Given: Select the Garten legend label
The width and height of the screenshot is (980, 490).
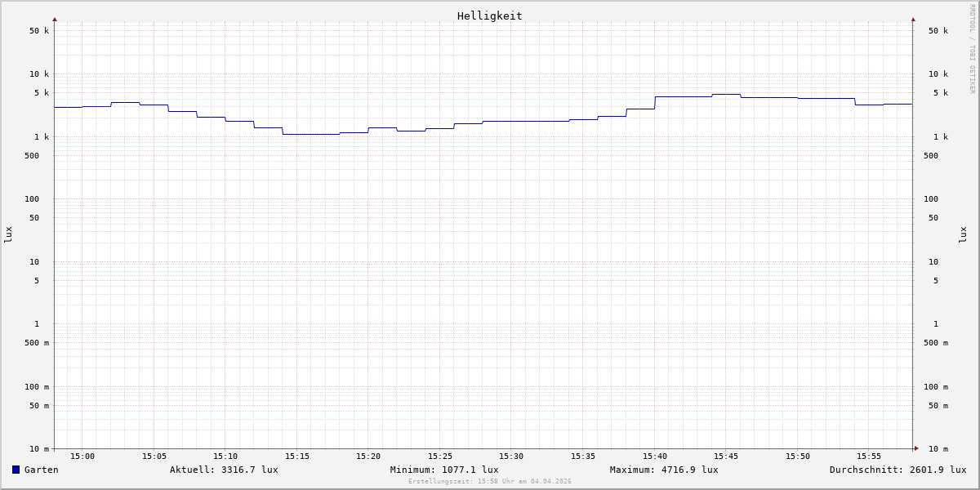Looking at the screenshot, I should [41, 470].
